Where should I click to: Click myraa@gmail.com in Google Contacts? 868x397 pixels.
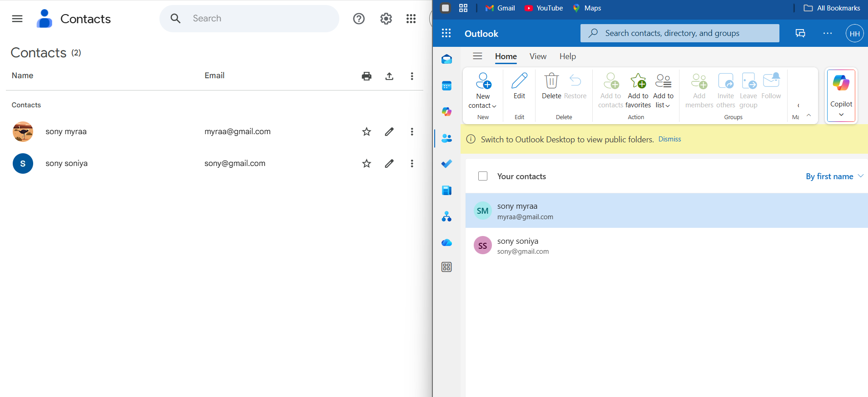[238, 131]
